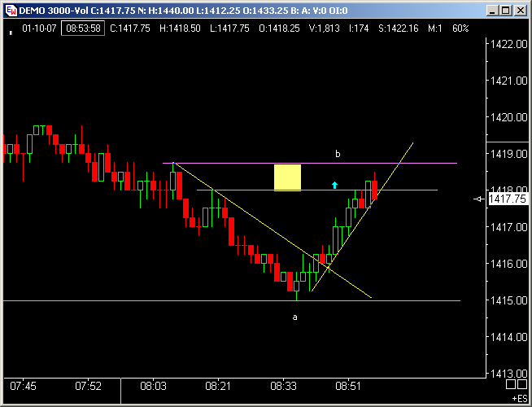The image size is (532, 407).
Task: Click the 08:03 time axis label
Action: [153, 387]
